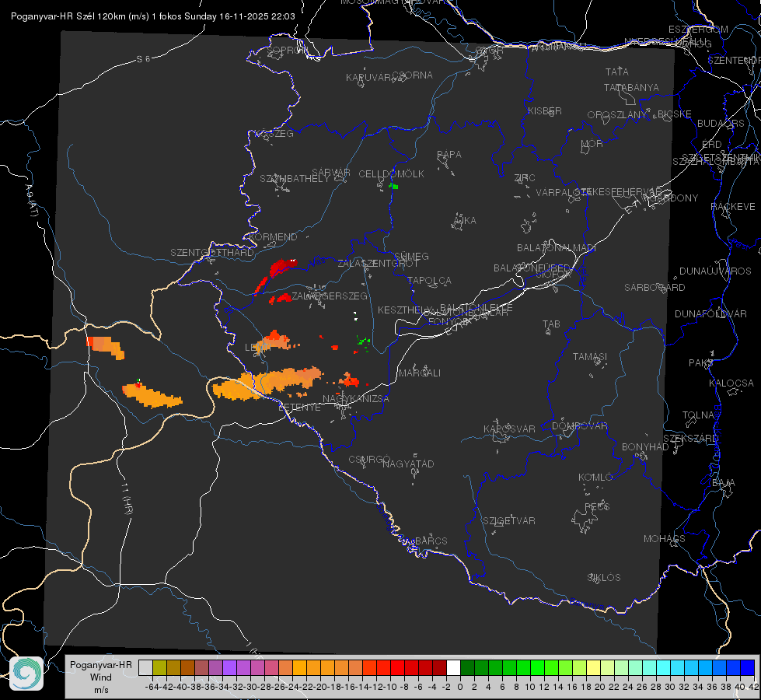Pick the dark green swatch between 0 and 2
The width and height of the screenshot is (761, 700).
pos(467,667)
